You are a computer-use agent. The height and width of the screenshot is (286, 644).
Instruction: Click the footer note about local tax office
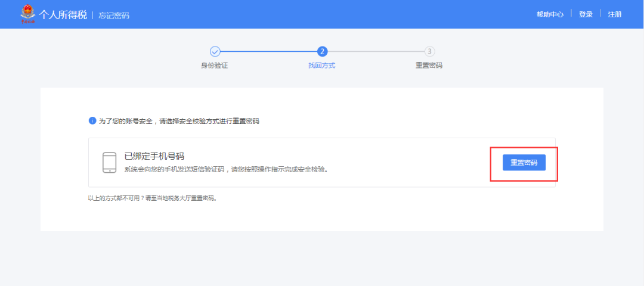pyautogui.click(x=153, y=198)
